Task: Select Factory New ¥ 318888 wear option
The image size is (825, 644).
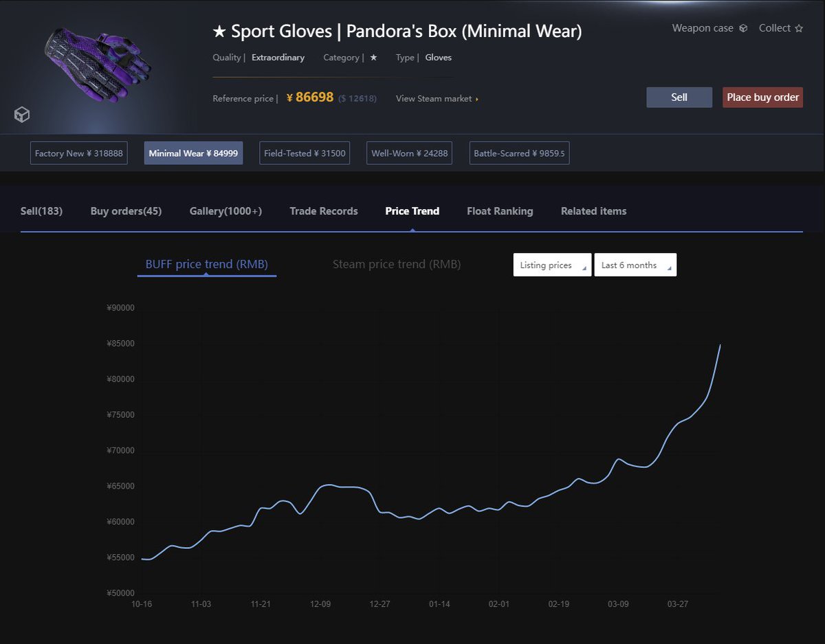Action: pyautogui.click(x=79, y=153)
